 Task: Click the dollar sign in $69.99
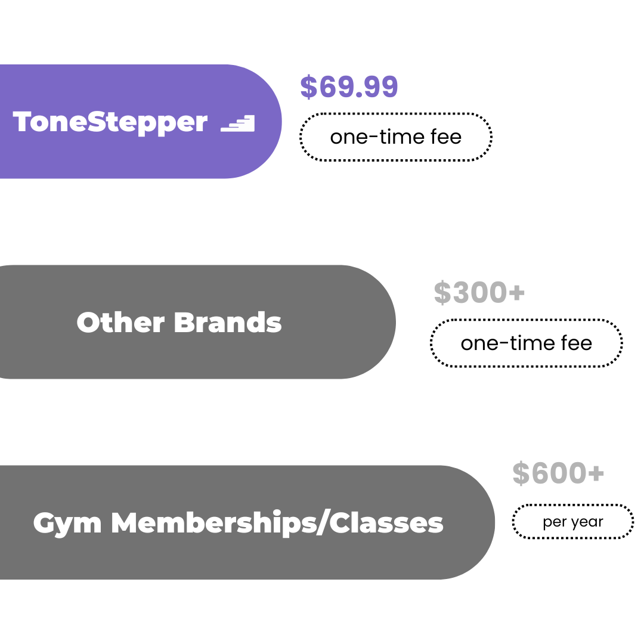click(x=308, y=87)
